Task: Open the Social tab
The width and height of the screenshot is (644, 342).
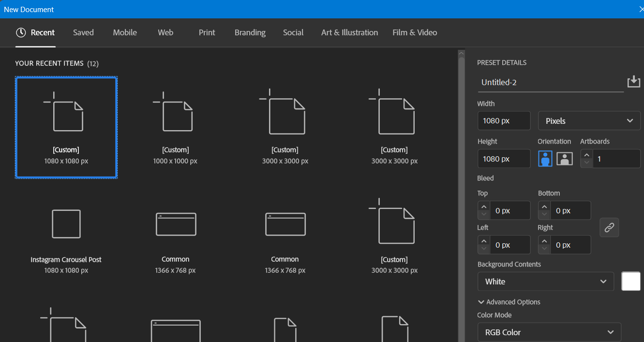Action: point(293,32)
